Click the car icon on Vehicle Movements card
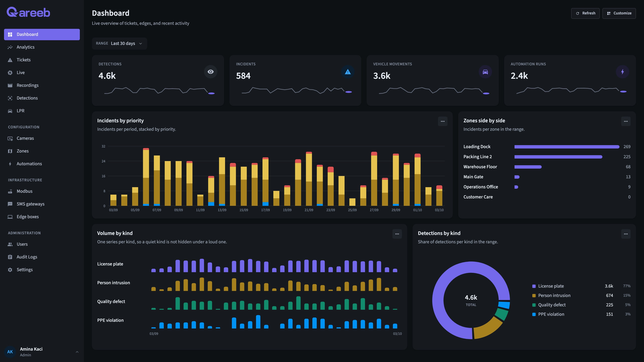The height and width of the screenshot is (362, 644). (485, 72)
